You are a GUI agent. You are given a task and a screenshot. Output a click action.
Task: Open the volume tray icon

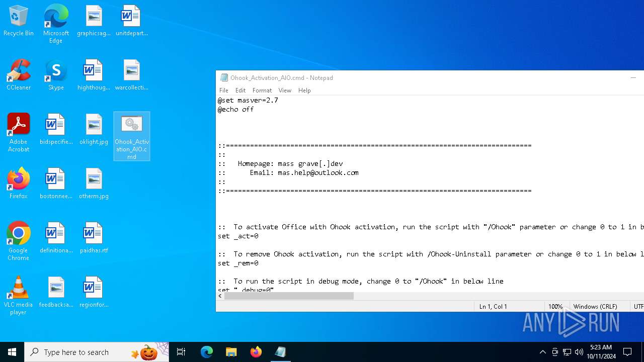579,352
